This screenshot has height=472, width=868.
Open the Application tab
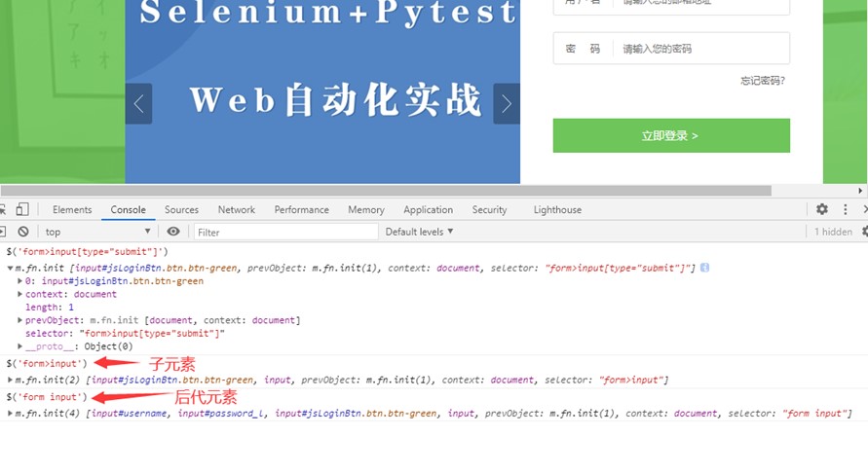coord(428,209)
